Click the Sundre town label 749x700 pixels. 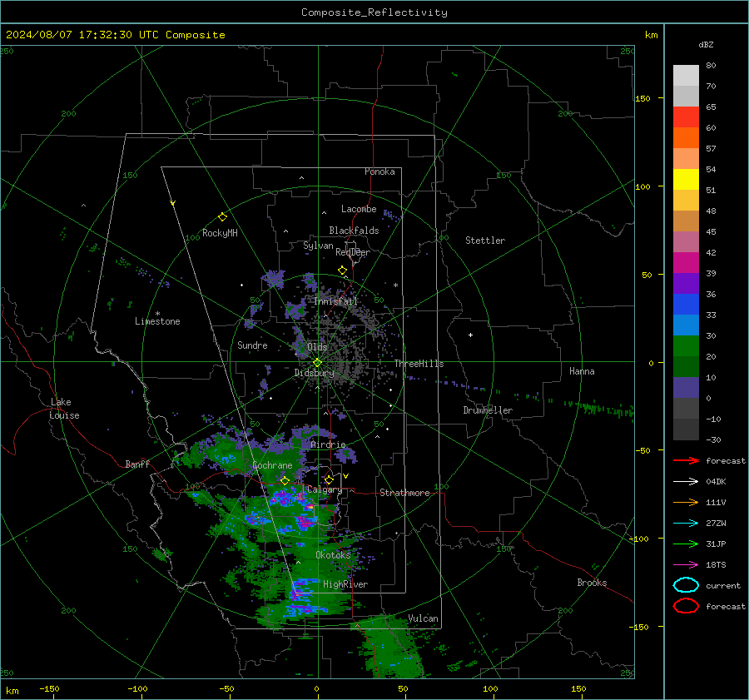click(x=252, y=345)
